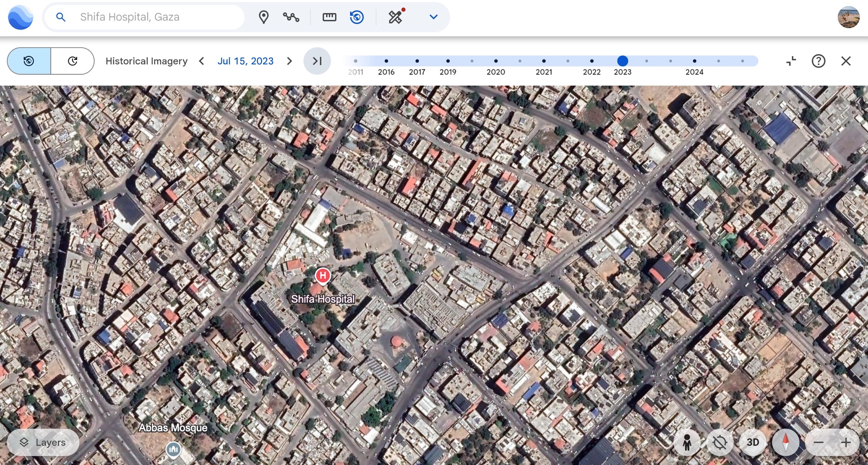Switch to the timelapse mode toggle
The width and height of the screenshot is (868, 465).
73,61
